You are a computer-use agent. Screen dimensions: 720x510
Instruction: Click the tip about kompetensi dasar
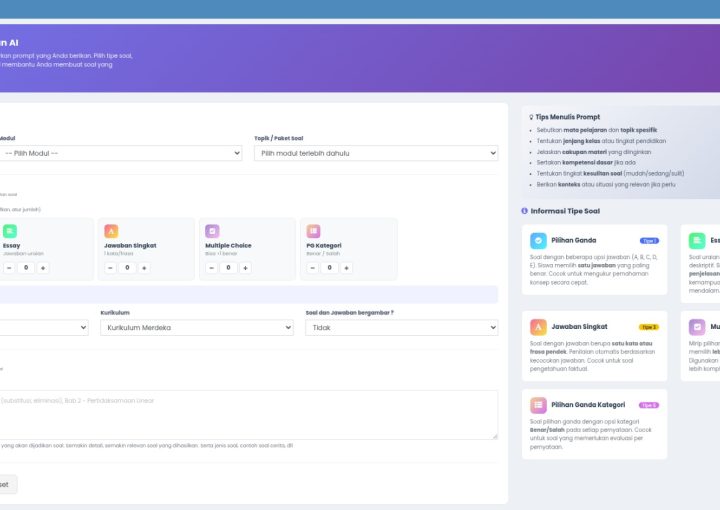coord(586,163)
